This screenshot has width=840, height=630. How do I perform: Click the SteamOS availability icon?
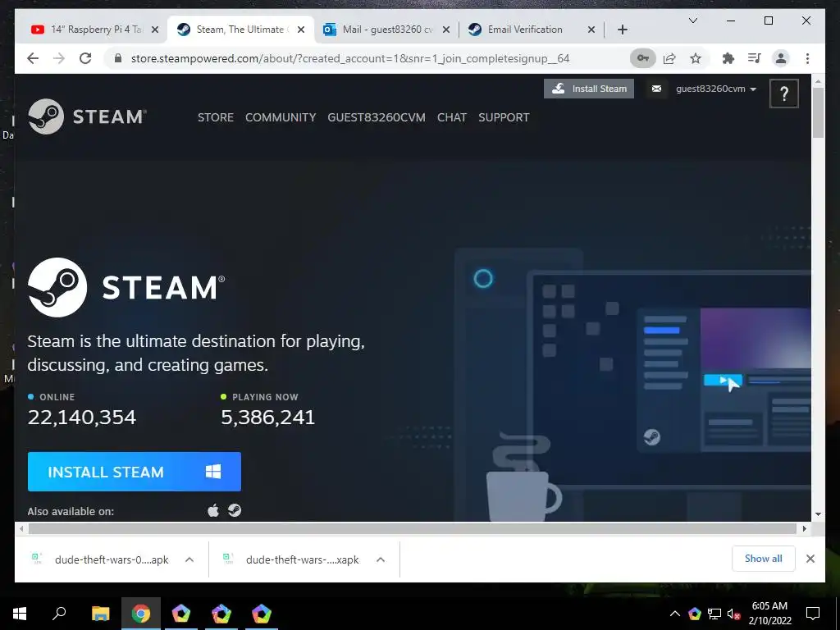(x=235, y=510)
